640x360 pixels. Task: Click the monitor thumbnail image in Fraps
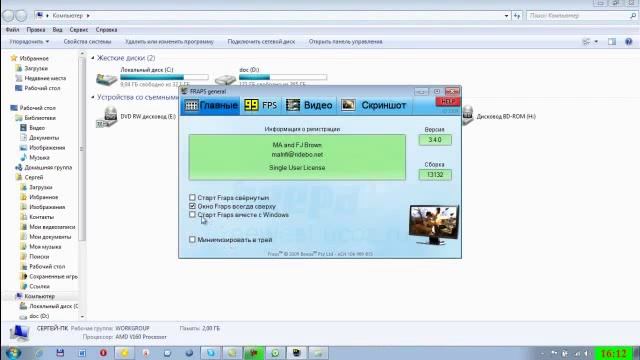click(x=433, y=224)
